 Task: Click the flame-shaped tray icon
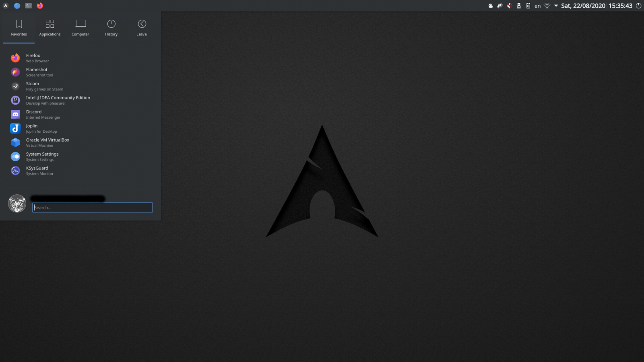coord(500,6)
